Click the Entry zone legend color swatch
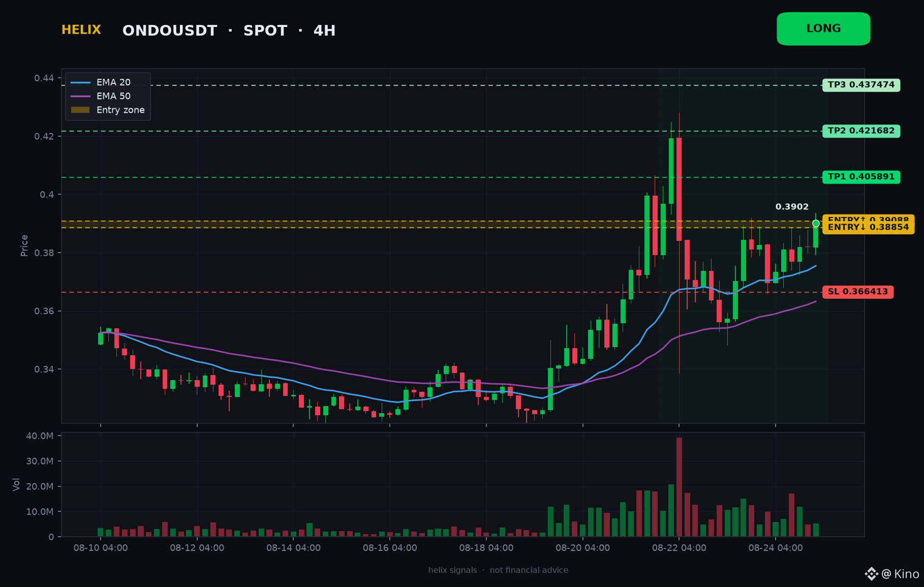This screenshot has width=924, height=587. [x=80, y=110]
